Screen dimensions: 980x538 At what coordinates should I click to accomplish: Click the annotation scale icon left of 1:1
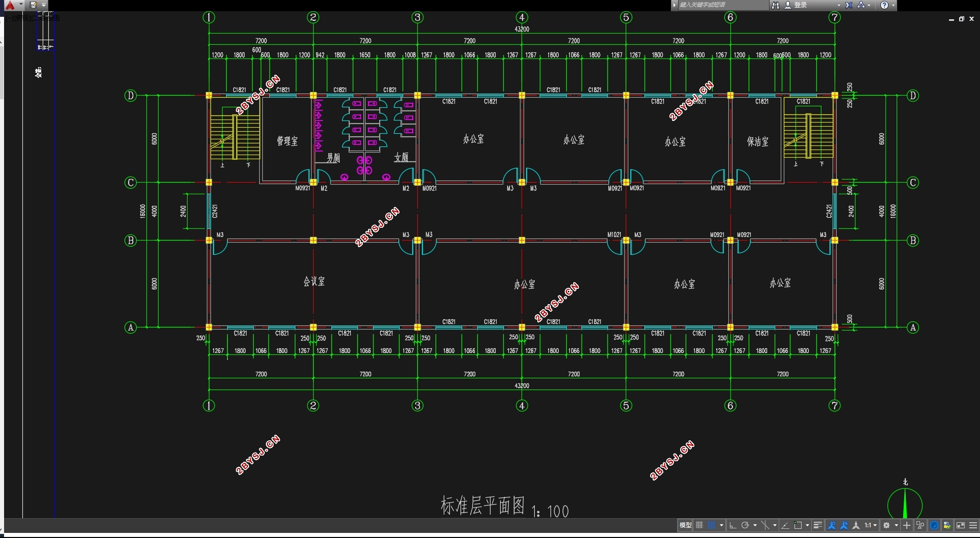[x=856, y=525]
